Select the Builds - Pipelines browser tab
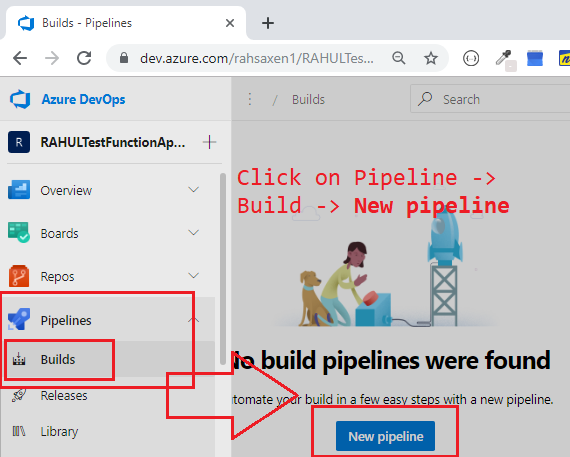Viewport: 570px width, 457px height. tap(126, 23)
